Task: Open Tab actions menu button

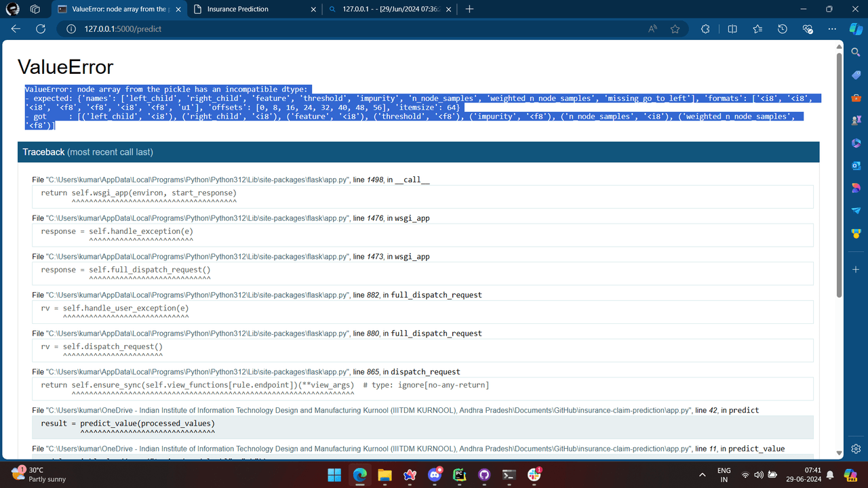Action: click(x=35, y=9)
